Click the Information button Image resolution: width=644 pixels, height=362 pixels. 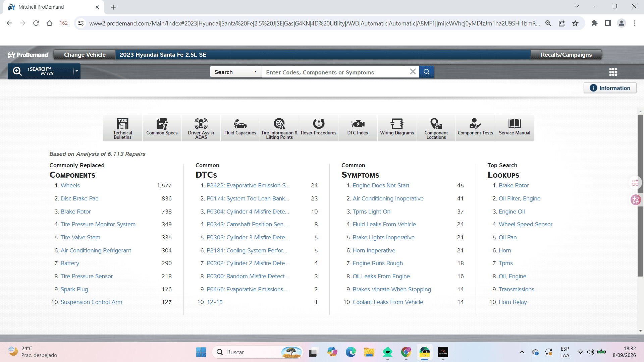point(610,88)
